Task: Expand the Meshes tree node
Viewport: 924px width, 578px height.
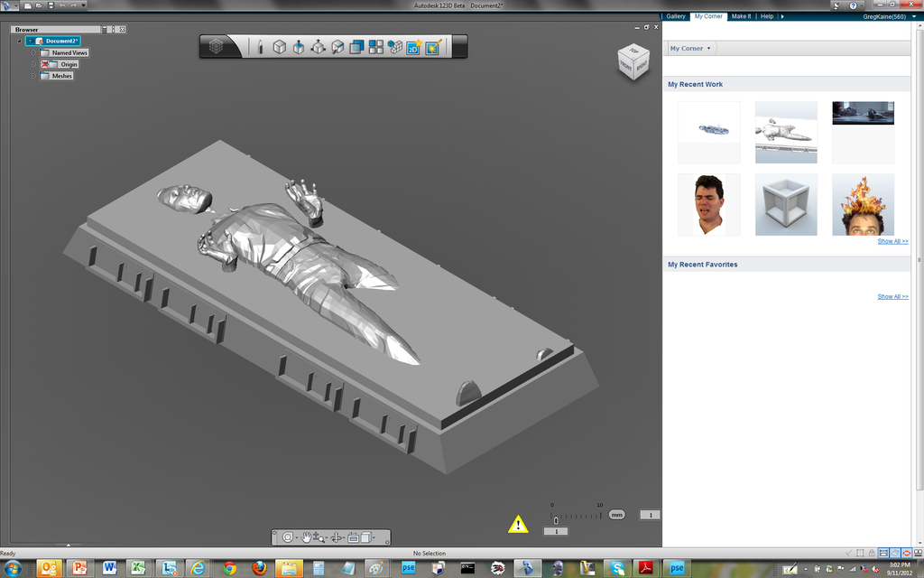Action: click(33, 76)
